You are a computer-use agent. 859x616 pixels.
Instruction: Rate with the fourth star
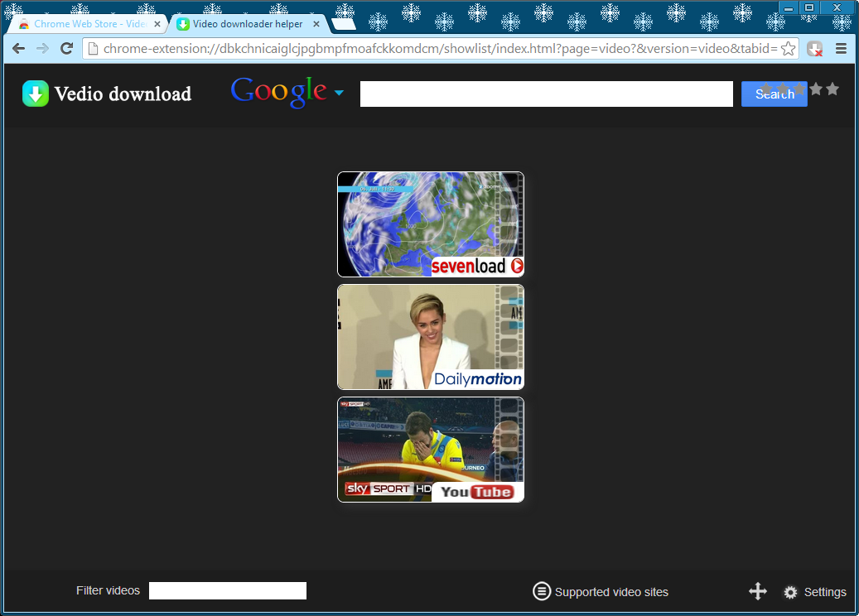click(x=816, y=89)
